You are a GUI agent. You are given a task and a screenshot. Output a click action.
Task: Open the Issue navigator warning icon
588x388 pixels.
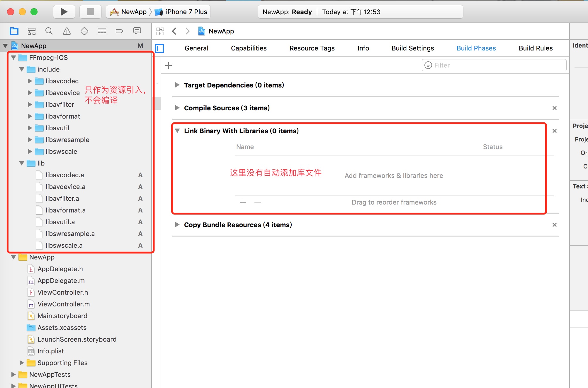pyautogui.click(x=67, y=31)
